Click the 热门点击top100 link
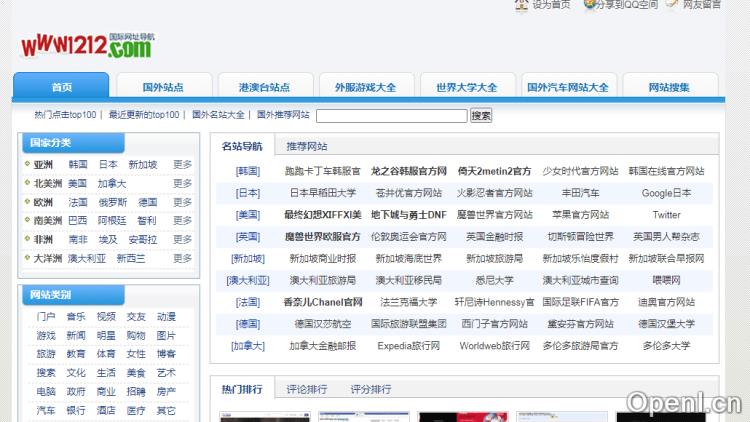Screen dimensions: 750x422 click(x=65, y=115)
